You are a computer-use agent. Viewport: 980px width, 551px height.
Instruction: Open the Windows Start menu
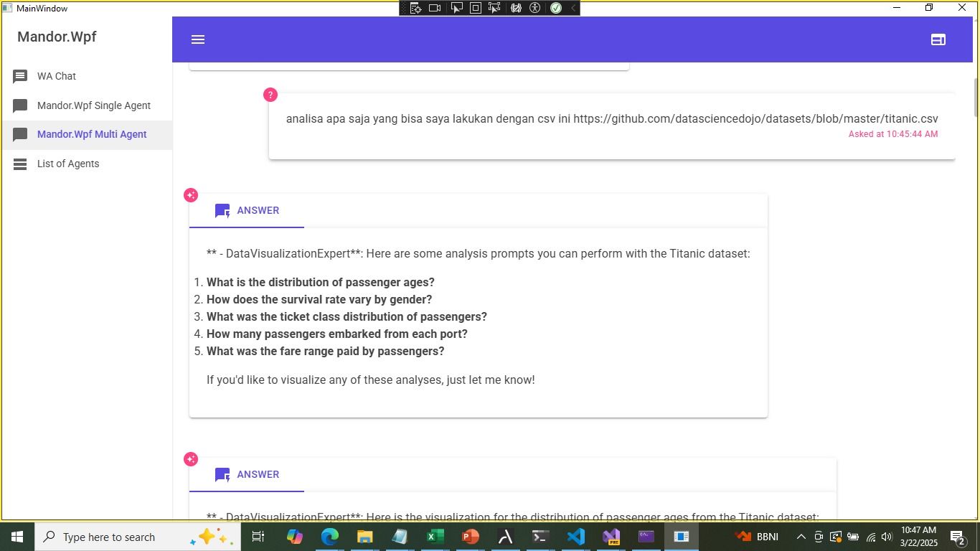(17, 537)
